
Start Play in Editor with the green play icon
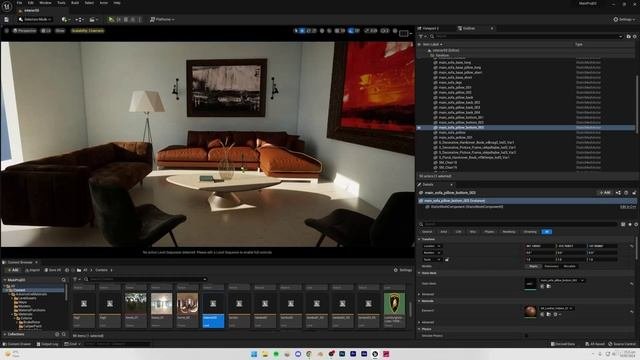click(x=111, y=19)
